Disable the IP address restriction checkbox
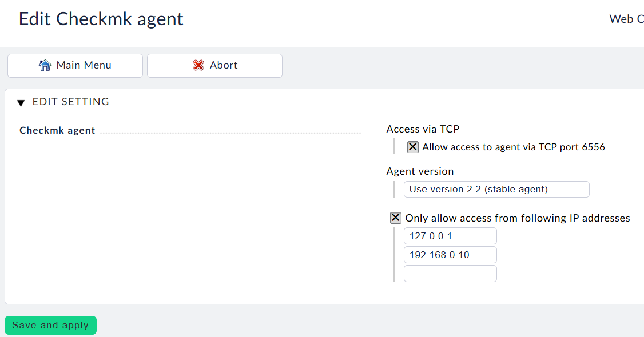This screenshot has width=644, height=337. point(395,218)
